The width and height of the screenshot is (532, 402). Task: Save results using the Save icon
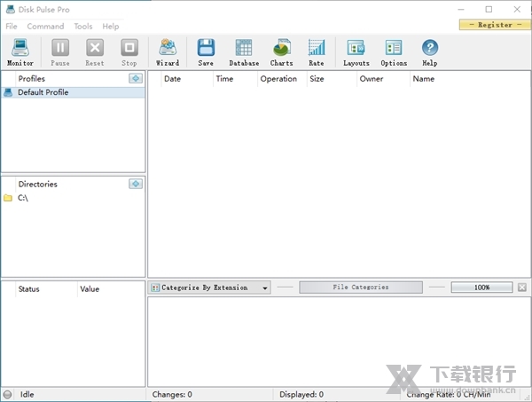(206, 52)
